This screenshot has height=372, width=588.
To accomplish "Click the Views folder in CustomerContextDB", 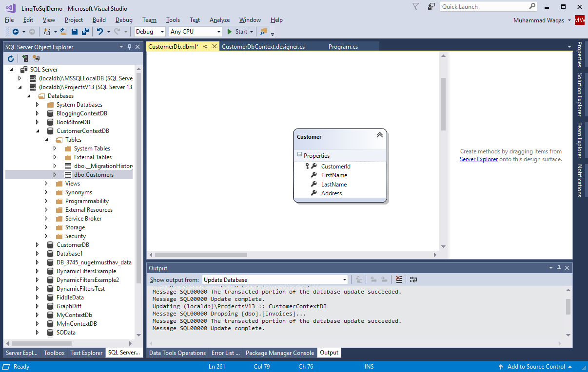I will (x=73, y=184).
